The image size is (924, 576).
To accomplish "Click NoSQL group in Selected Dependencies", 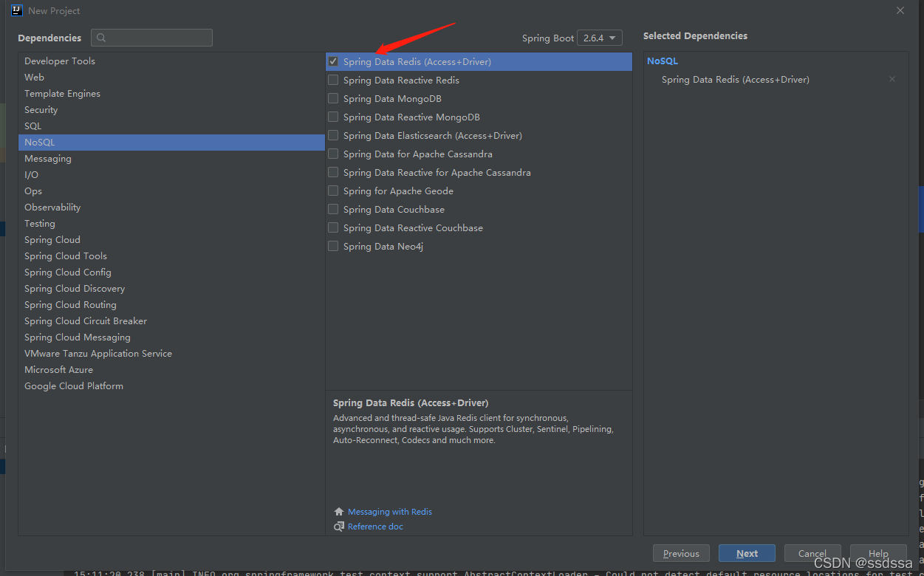I will point(663,61).
